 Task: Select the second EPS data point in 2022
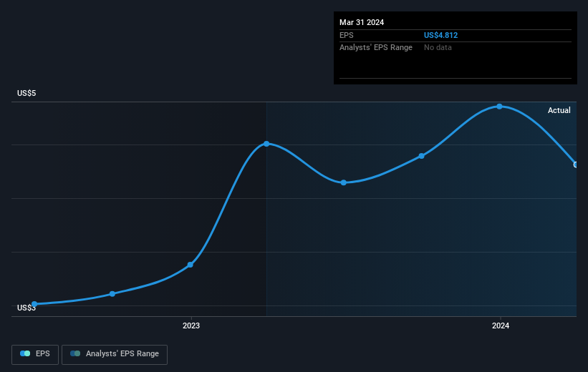[112, 294]
